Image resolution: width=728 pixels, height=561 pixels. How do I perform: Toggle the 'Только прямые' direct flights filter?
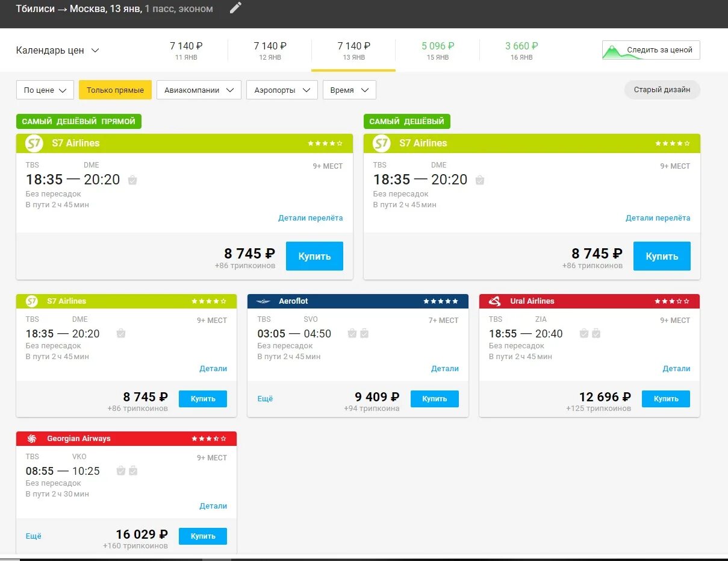[x=115, y=90]
